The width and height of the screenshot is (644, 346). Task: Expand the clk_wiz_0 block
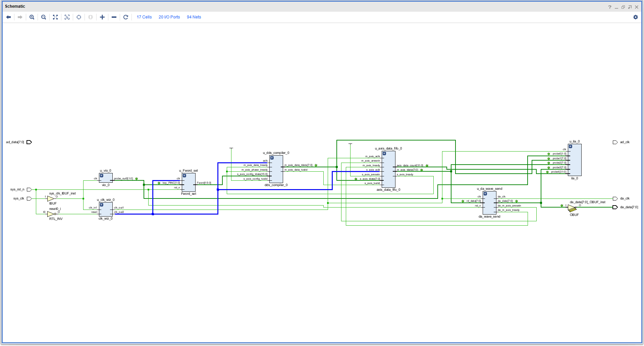[102, 205]
